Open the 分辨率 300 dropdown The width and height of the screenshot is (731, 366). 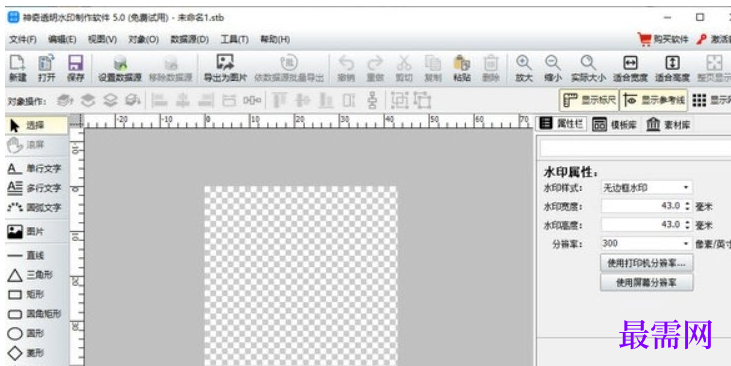click(646, 243)
